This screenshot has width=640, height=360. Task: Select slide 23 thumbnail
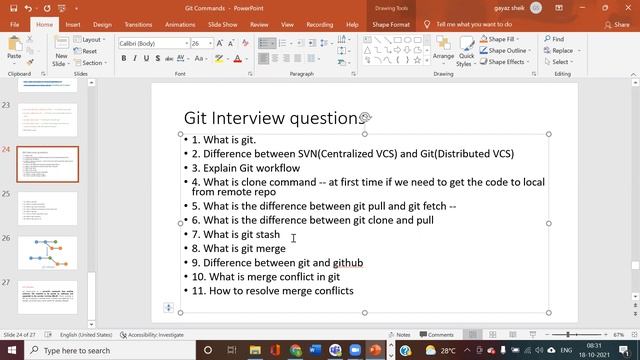[47, 120]
